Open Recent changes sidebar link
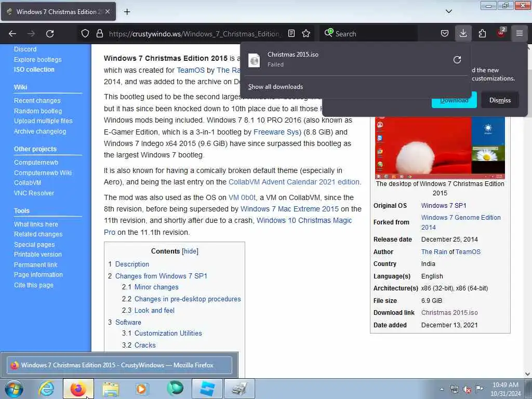Viewport: 532px width, 399px height. [x=37, y=101]
